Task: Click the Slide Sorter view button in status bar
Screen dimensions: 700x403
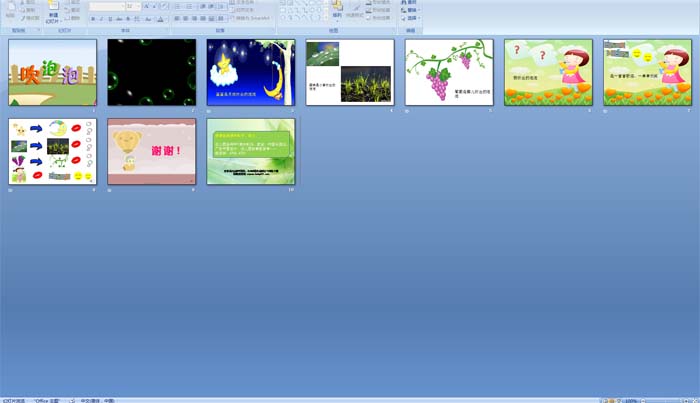Action: [x=611, y=401]
